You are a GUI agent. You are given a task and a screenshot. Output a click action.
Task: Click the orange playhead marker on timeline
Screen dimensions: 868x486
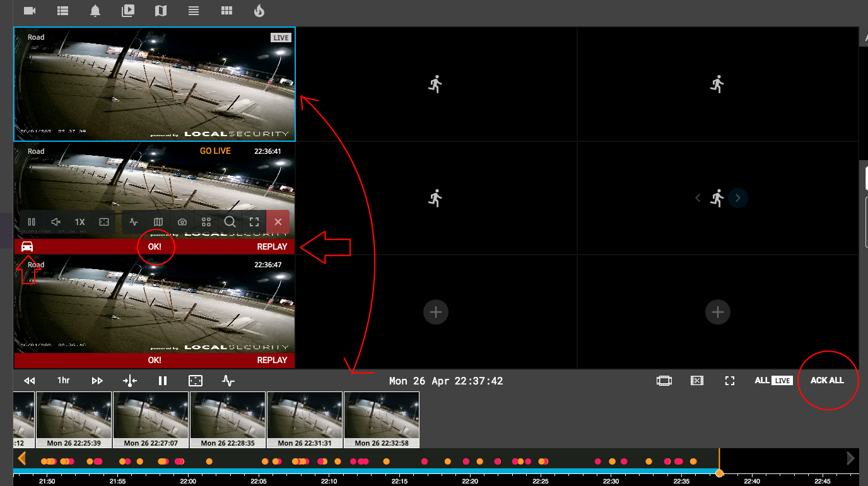[719, 473]
